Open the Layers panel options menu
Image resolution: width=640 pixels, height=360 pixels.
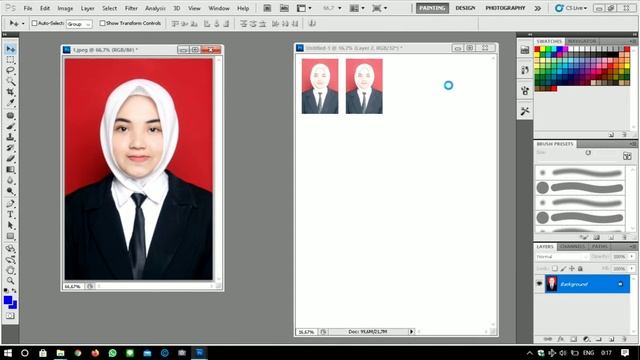tap(632, 247)
